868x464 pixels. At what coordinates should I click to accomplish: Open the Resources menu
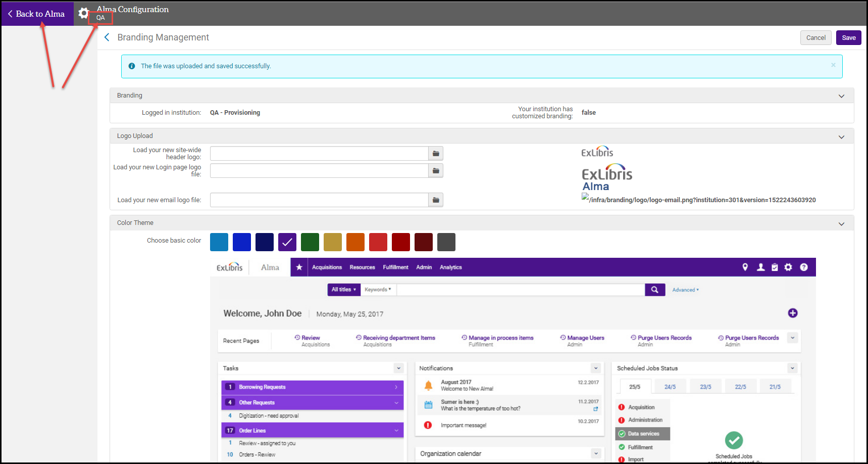[363, 267]
